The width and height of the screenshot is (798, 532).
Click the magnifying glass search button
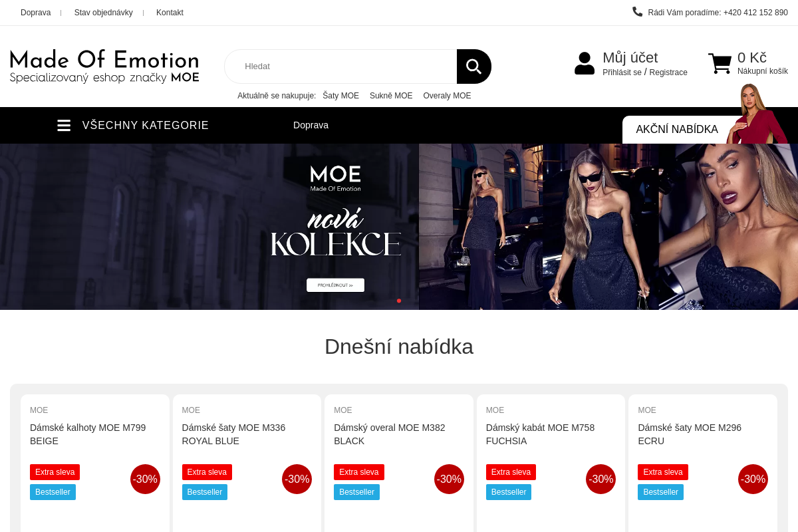click(x=474, y=66)
